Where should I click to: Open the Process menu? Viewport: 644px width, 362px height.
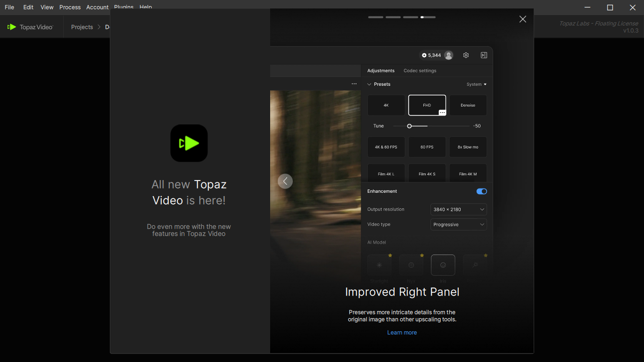tap(70, 7)
